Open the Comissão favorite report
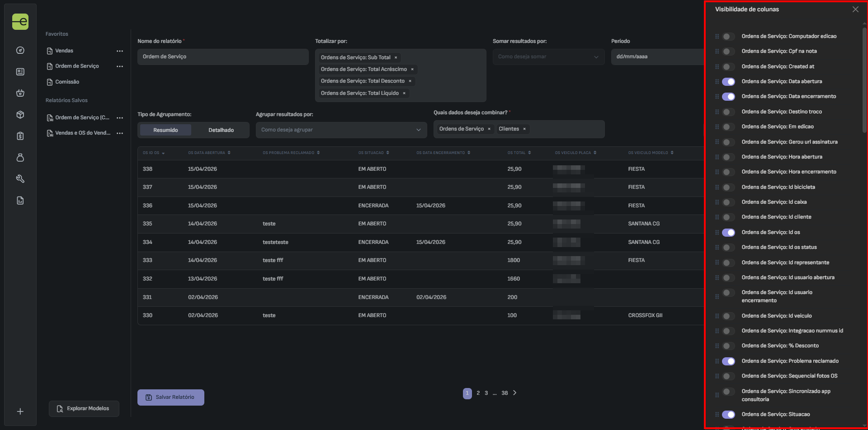The image size is (868, 430). pos(67,82)
